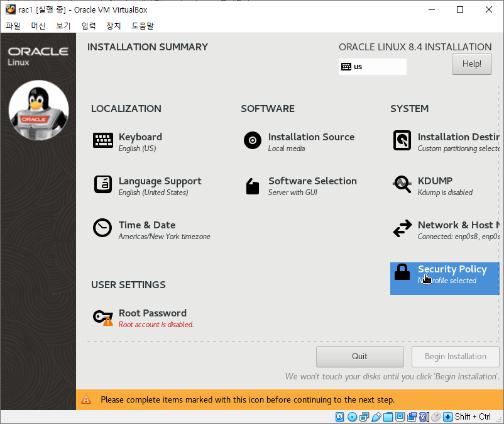Click the keyboard icon in layout indicator

pyautogui.click(x=346, y=67)
